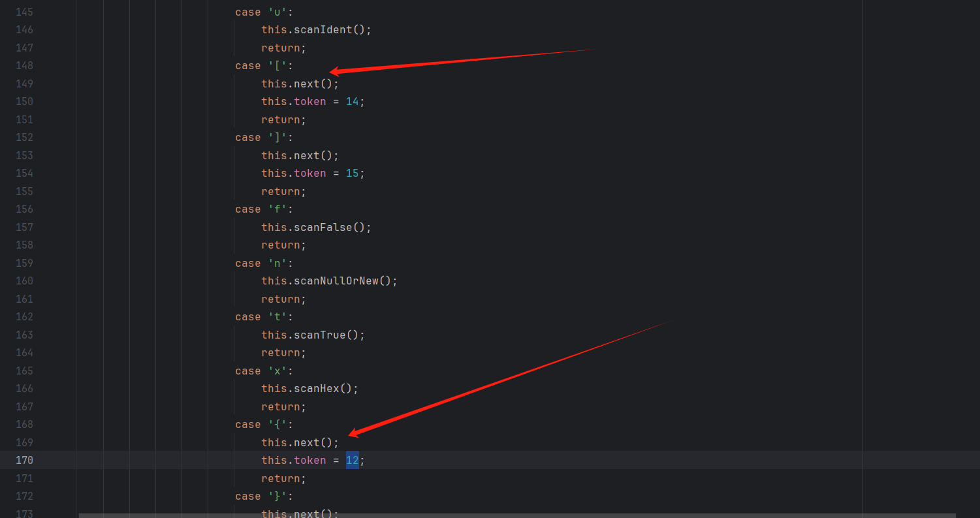Click the return statement on line 164
Screen dimensions: 980x518
(284, 352)
